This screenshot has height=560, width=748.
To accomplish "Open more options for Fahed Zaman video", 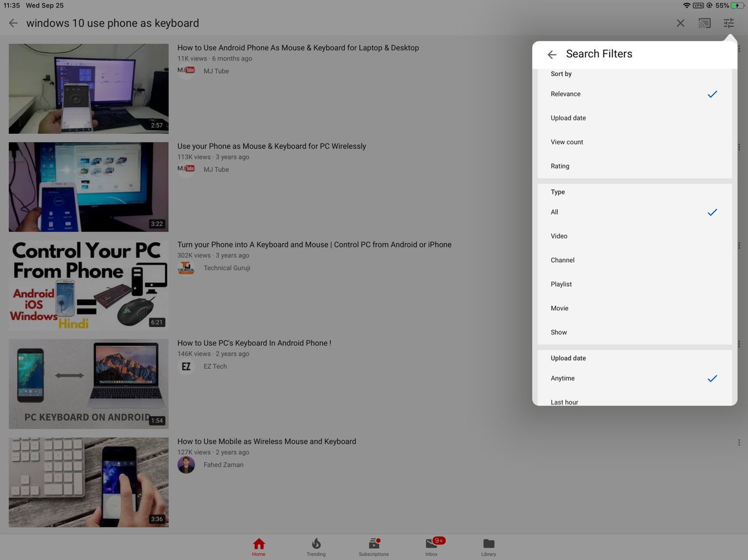I will click(739, 442).
